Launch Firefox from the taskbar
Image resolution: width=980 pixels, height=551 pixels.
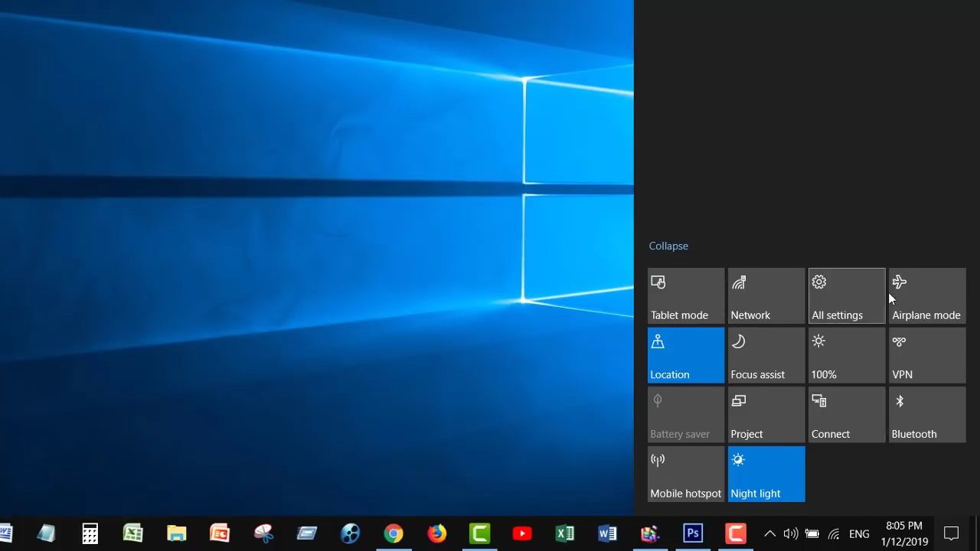(436, 533)
